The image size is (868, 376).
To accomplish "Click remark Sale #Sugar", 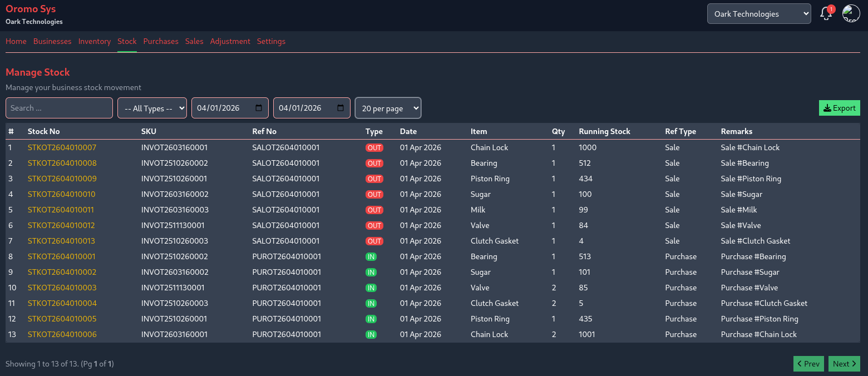I will tap(742, 194).
